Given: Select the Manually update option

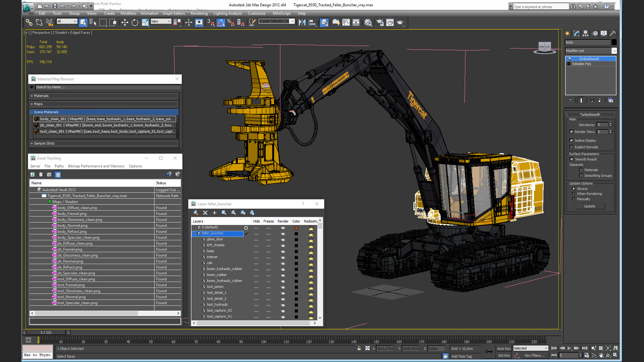Looking at the screenshot, I should 574,199.
